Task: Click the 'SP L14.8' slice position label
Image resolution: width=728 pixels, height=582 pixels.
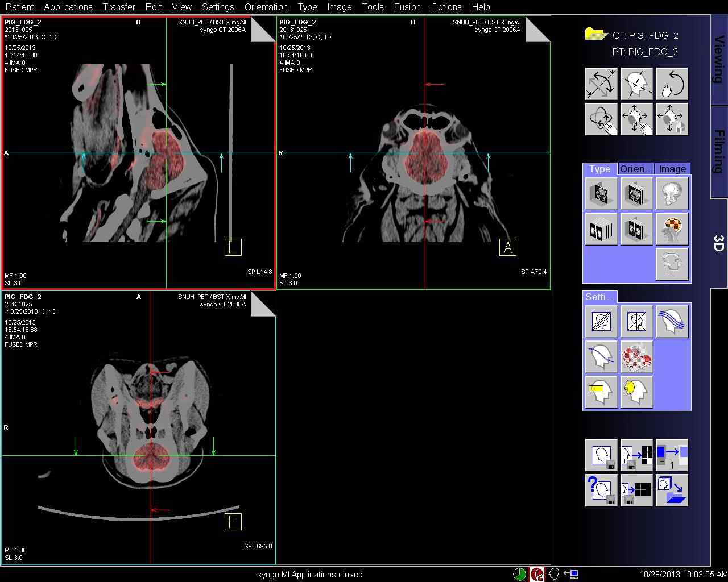Action: 260,272
